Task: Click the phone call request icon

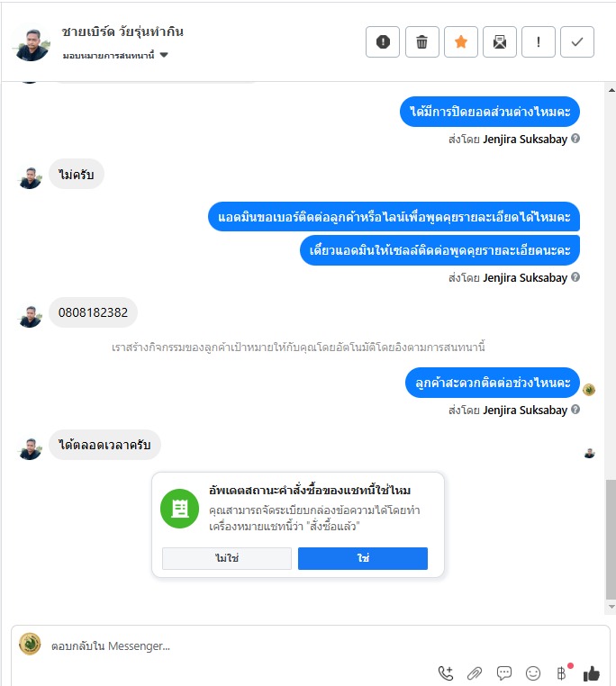Action: click(x=446, y=672)
